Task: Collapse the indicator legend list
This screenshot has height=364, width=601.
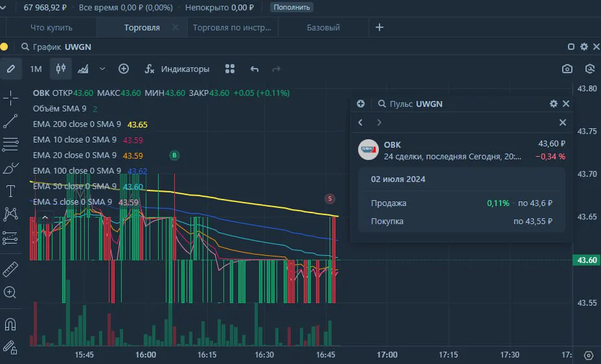Action: tap(45, 218)
